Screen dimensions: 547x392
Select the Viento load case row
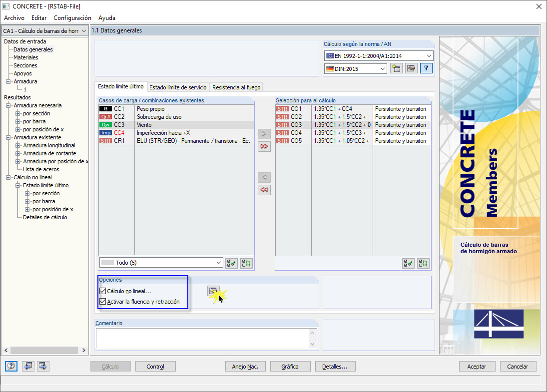(x=176, y=125)
